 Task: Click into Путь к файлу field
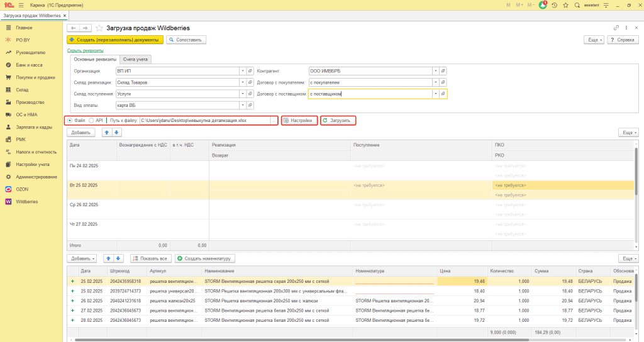pos(205,120)
